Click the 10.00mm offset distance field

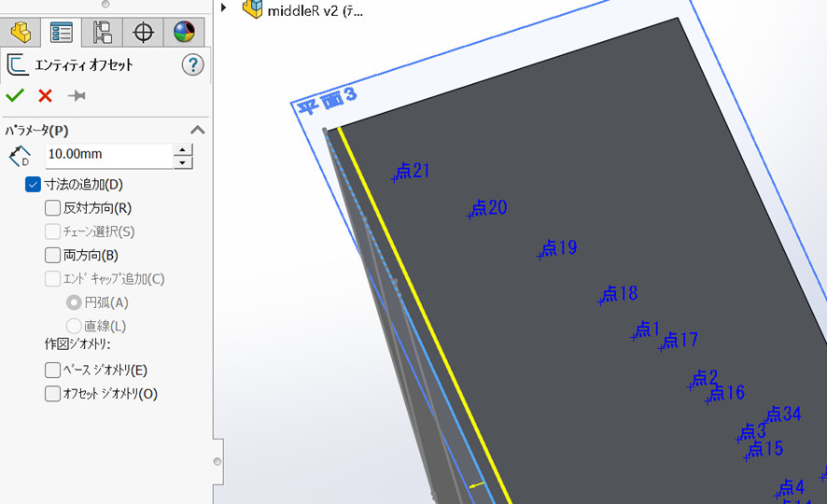point(108,156)
